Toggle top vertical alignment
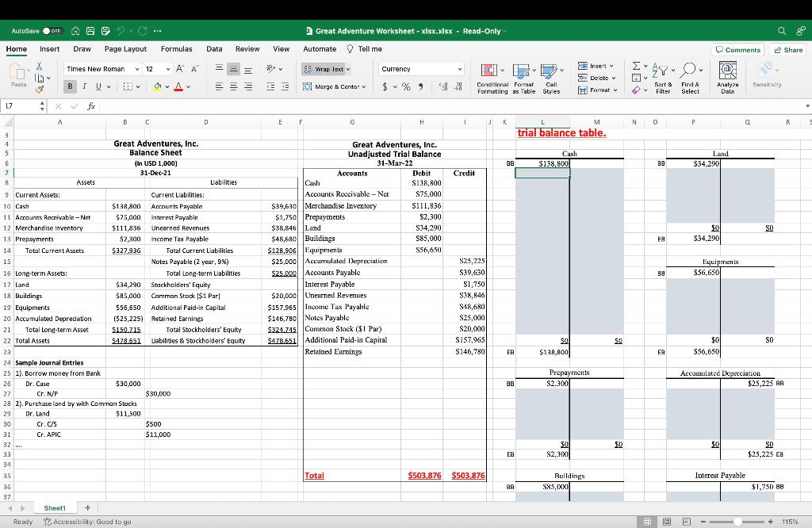The image size is (812, 528). (x=219, y=68)
